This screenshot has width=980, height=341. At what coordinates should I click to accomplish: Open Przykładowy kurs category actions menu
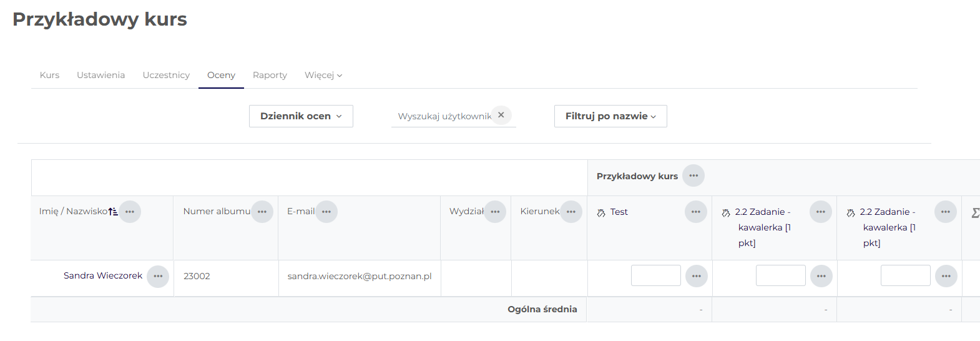pos(693,175)
